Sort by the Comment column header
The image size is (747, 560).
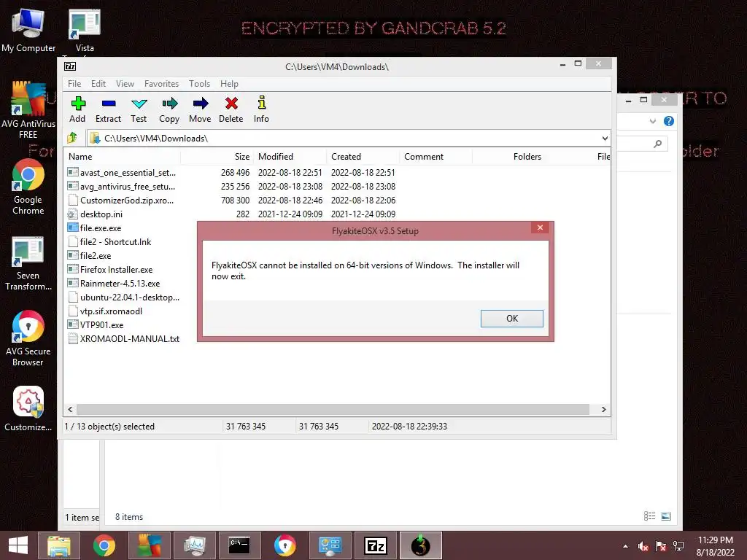pyautogui.click(x=436, y=157)
